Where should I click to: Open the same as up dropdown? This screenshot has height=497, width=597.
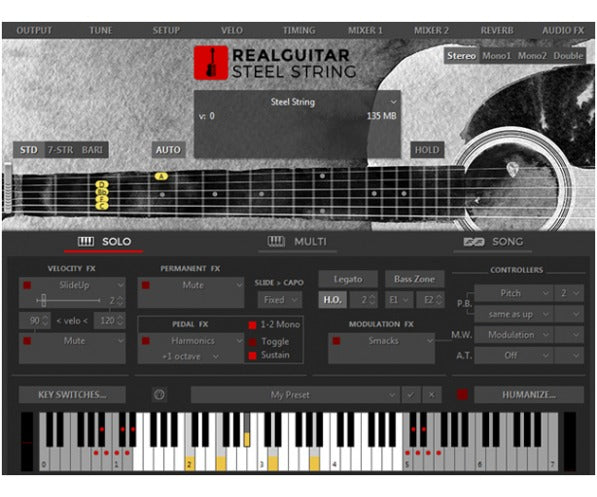(514, 314)
